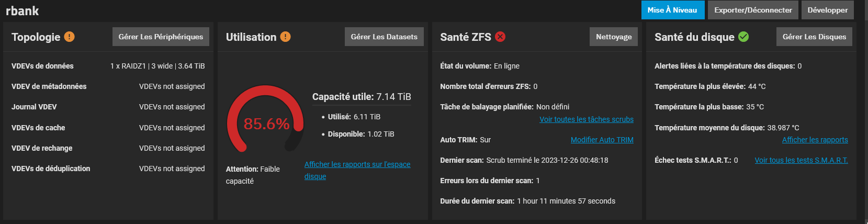Click the Utilisation warning status icon
The image size is (868, 224).
285,37
